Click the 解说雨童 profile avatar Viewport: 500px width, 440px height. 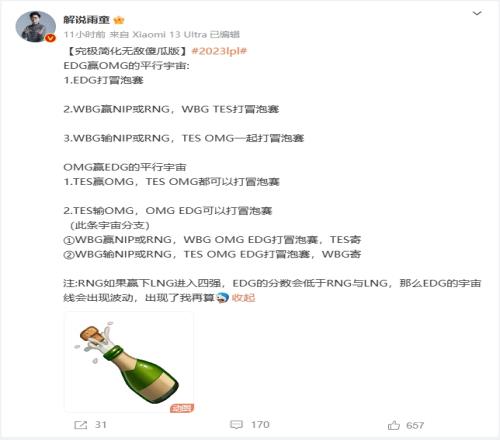(36, 27)
